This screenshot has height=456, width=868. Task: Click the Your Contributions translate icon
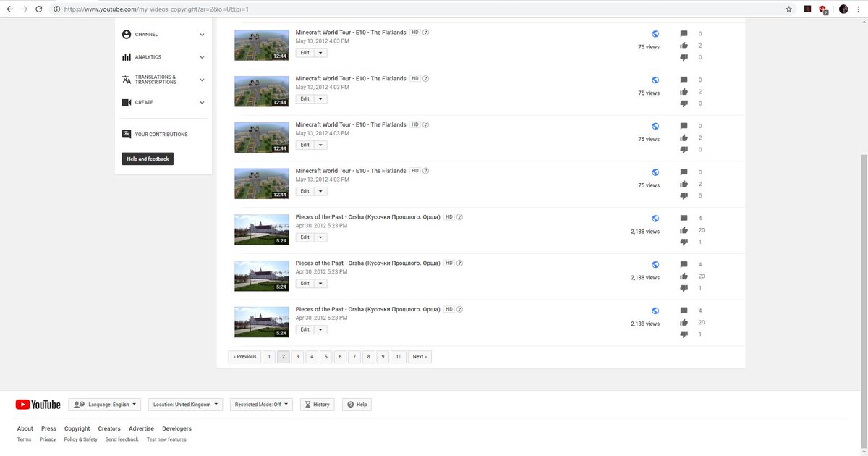coord(127,134)
